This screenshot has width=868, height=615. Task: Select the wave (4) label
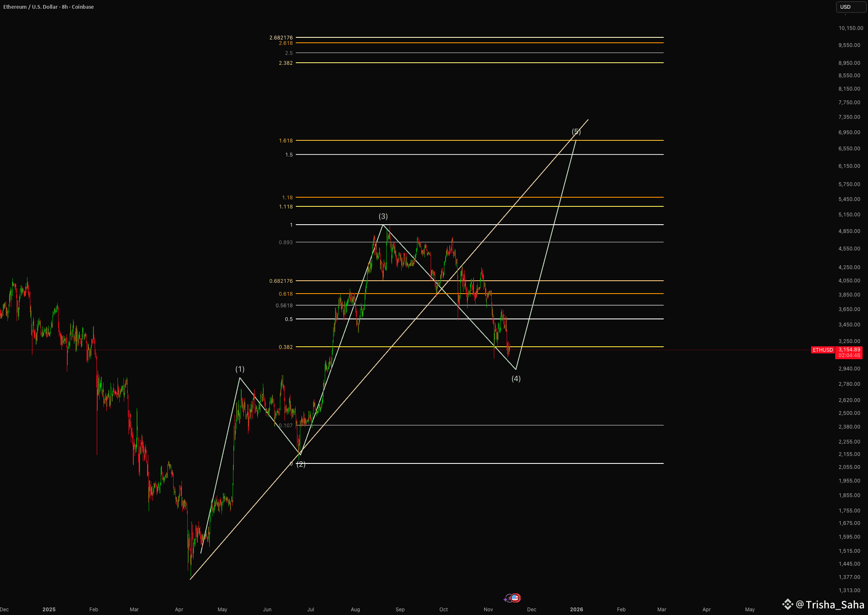pyautogui.click(x=516, y=378)
